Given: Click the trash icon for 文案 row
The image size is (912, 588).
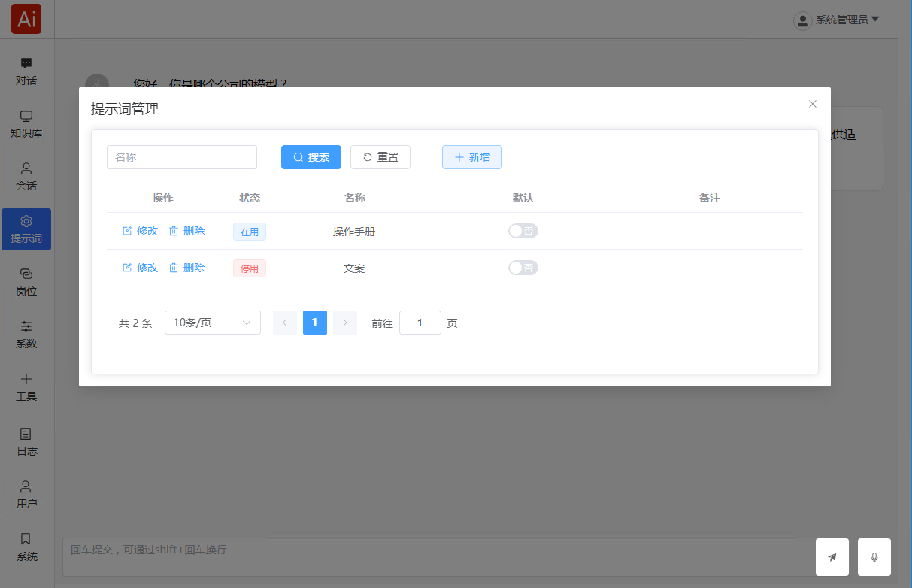Looking at the screenshot, I should [x=174, y=268].
